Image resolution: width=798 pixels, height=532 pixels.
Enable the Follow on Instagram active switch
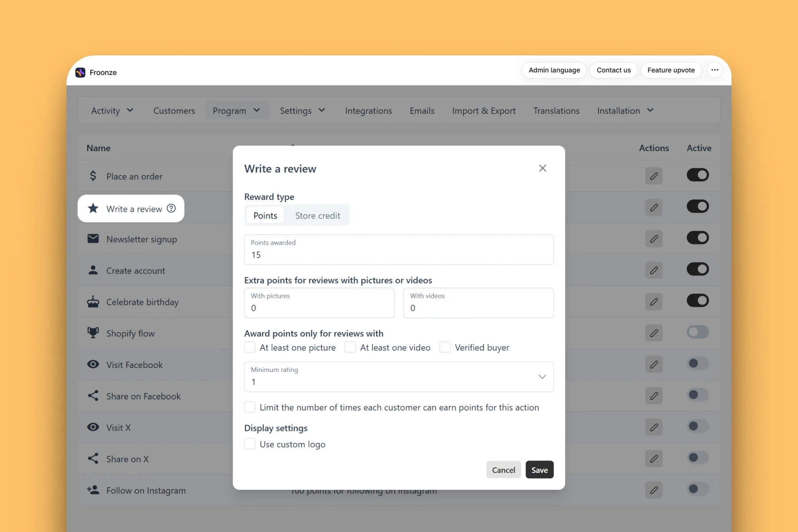pyautogui.click(x=698, y=489)
